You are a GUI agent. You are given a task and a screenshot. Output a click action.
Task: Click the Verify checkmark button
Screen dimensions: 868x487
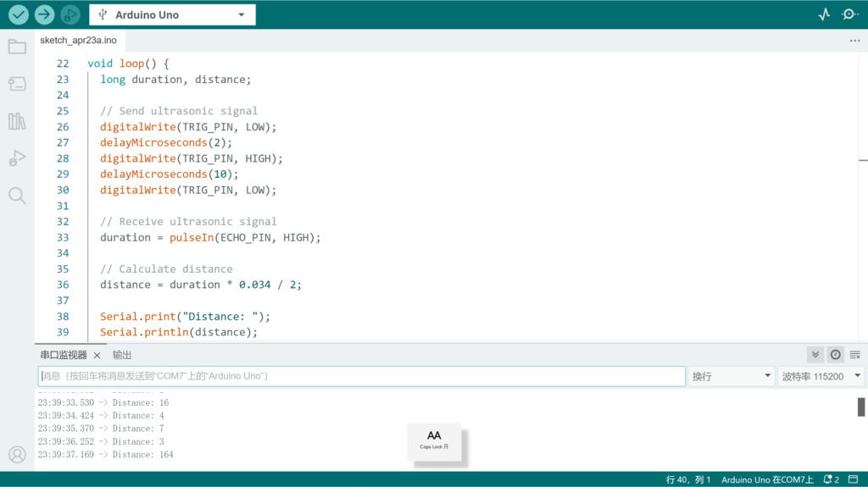pos(19,14)
